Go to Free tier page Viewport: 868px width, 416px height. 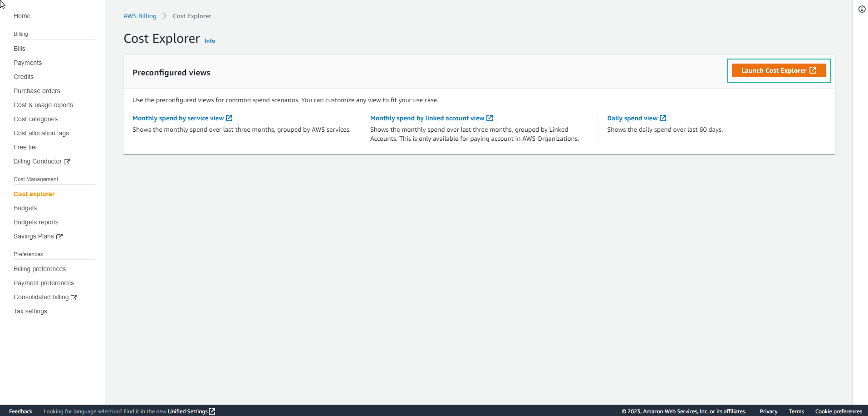(x=25, y=147)
